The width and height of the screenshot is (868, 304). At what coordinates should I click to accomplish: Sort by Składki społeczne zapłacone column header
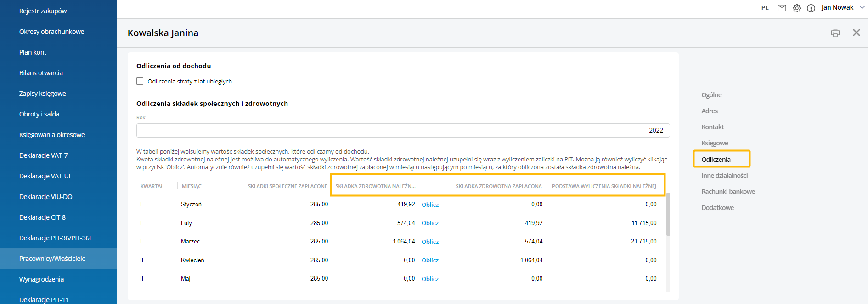point(287,186)
